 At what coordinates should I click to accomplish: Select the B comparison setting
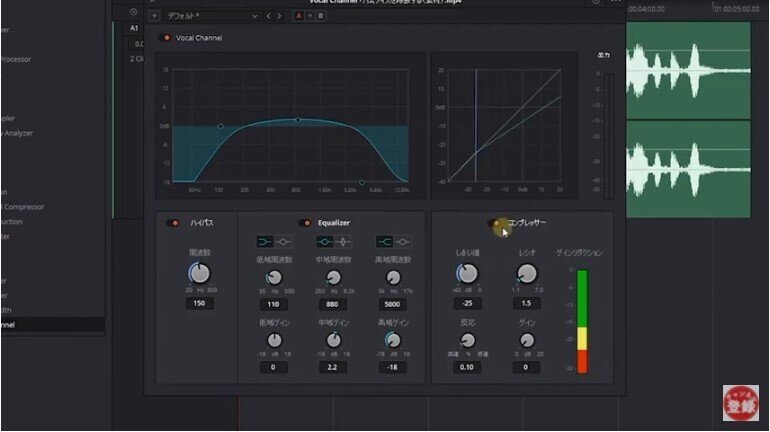click(x=321, y=16)
